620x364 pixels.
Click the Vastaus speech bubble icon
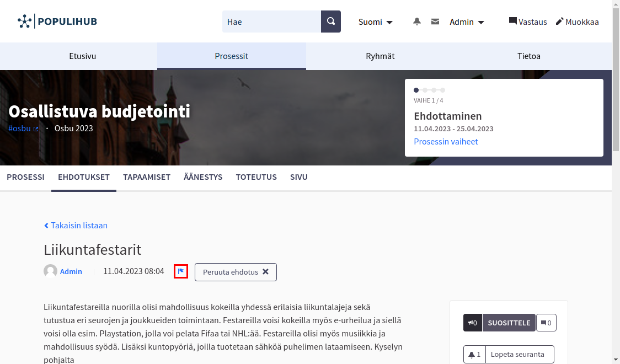513,21
